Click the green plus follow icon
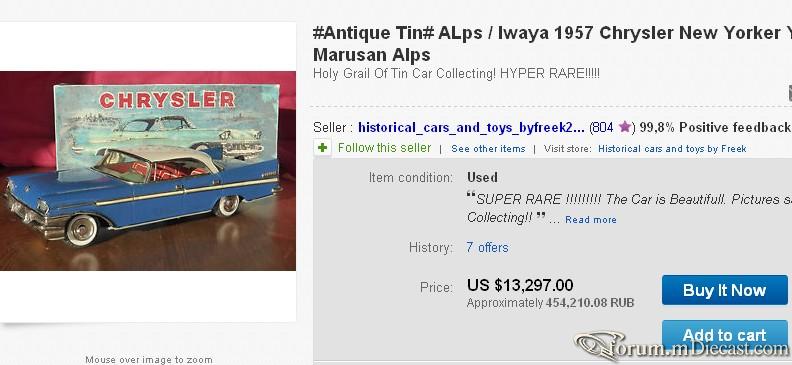The height and width of the screenshot is (365, 792). coord(322,148)
